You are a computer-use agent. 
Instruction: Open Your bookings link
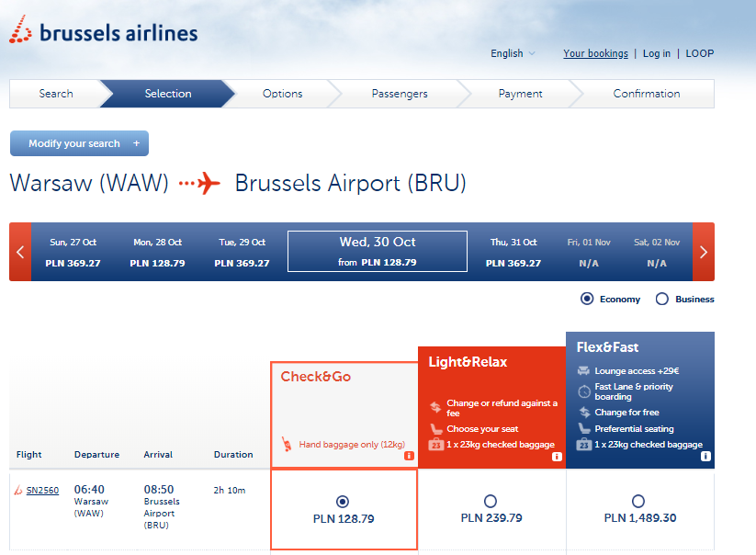tap(595, 53)
